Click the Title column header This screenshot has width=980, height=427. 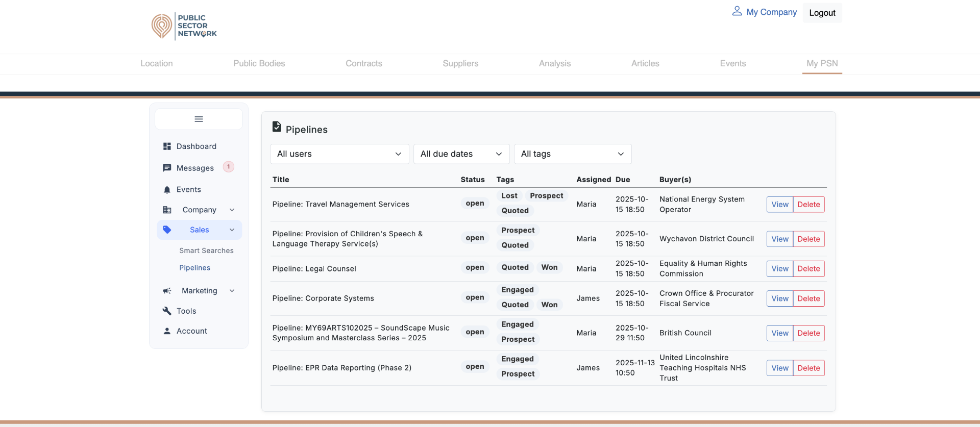coord(281,180)
